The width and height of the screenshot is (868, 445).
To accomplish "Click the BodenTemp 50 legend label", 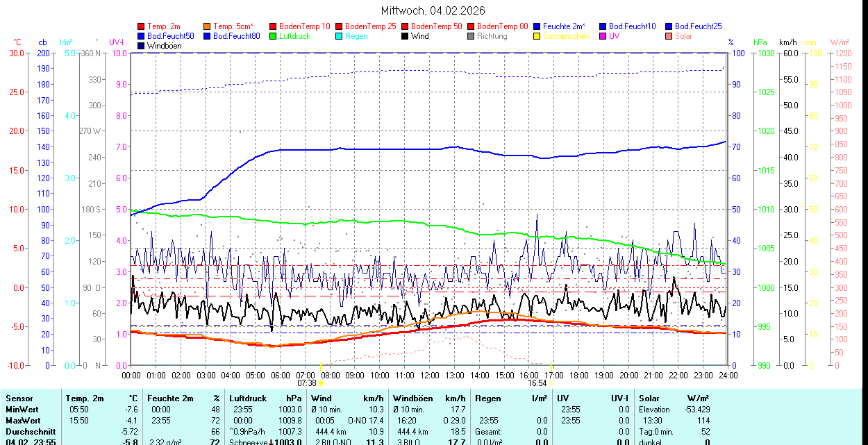I will [437, 26].
